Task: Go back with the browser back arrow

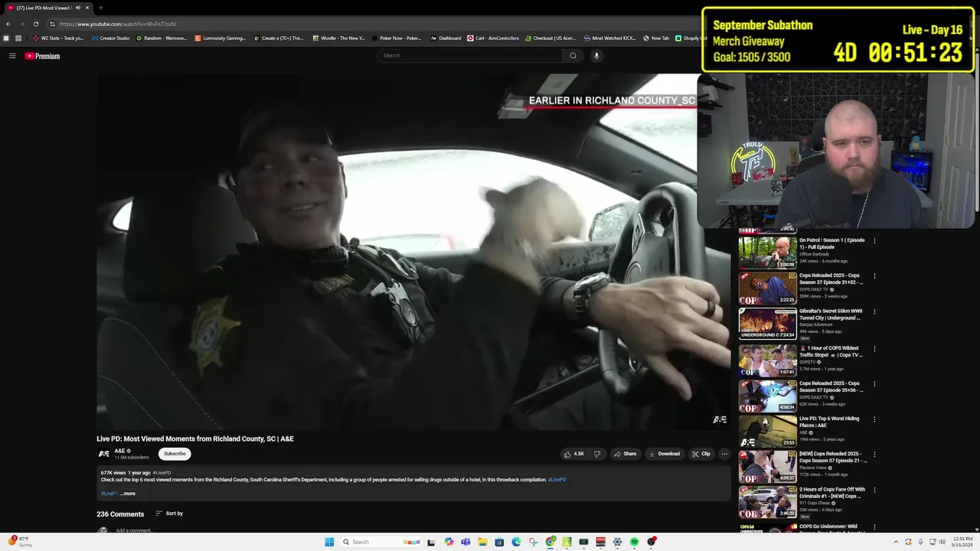Action: (x=8, y=24)
